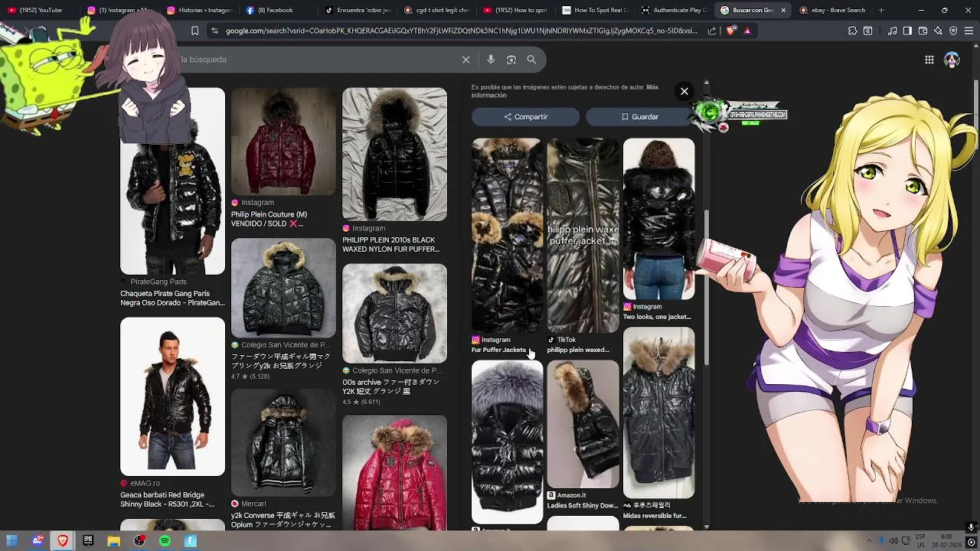The width and height of the screenshot is (980, 551).
Task: Switch to the 'How To Spot Real' tab
Action: coord(595,10)
